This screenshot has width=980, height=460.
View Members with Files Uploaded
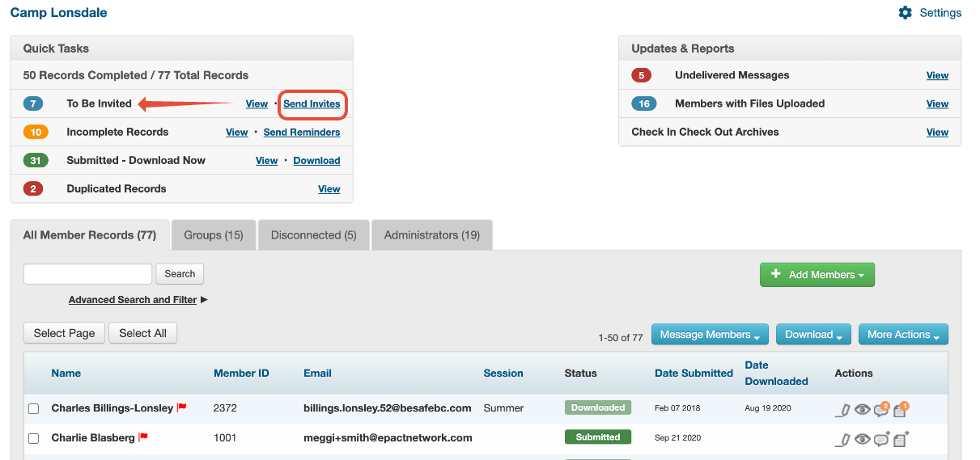[937, 103]
